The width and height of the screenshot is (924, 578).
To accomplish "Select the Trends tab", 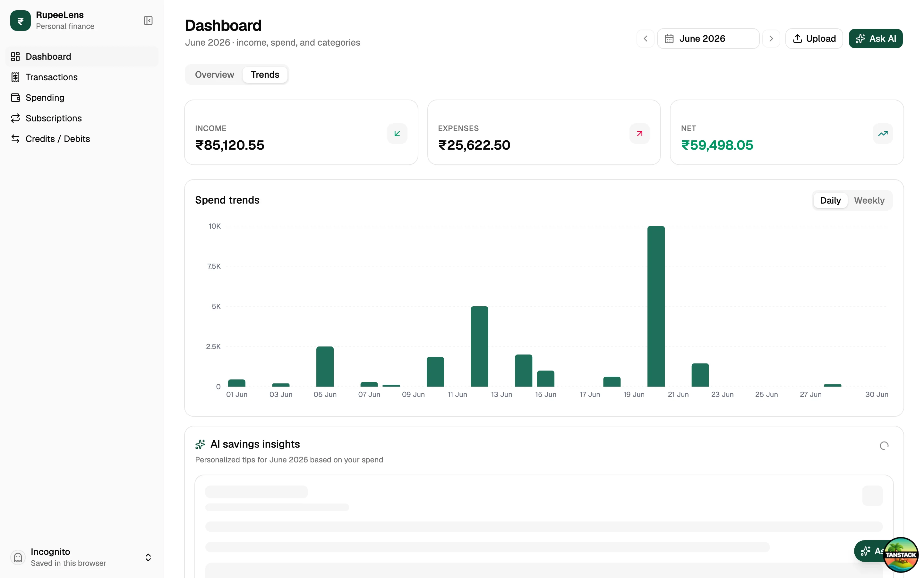I will (x=265, y=74).
